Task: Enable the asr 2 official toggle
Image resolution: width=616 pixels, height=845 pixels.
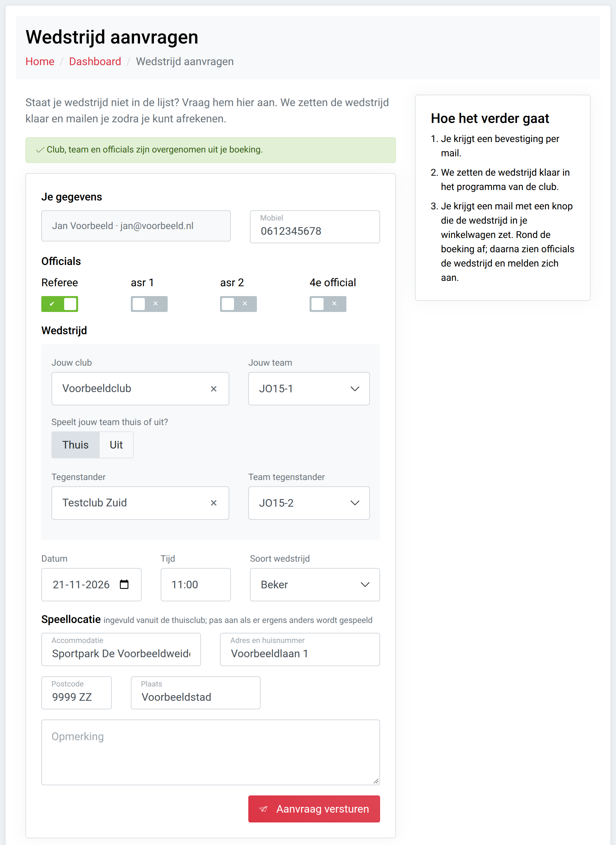Action: click(x=238, y=304)
